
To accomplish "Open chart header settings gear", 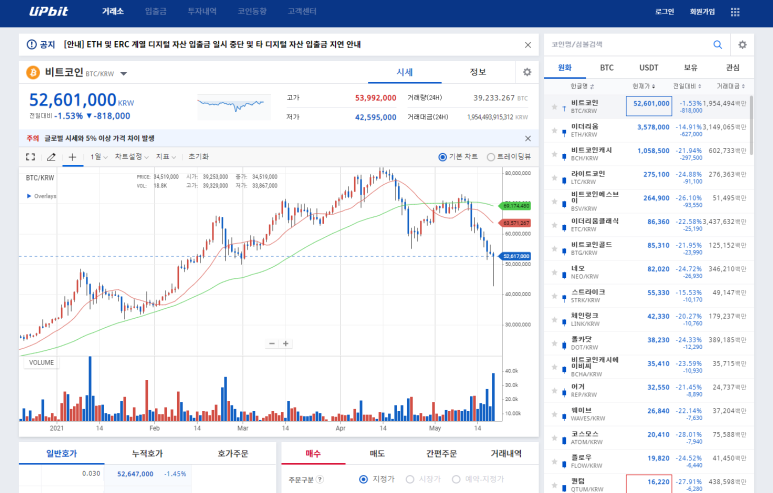I will (527, 72).
